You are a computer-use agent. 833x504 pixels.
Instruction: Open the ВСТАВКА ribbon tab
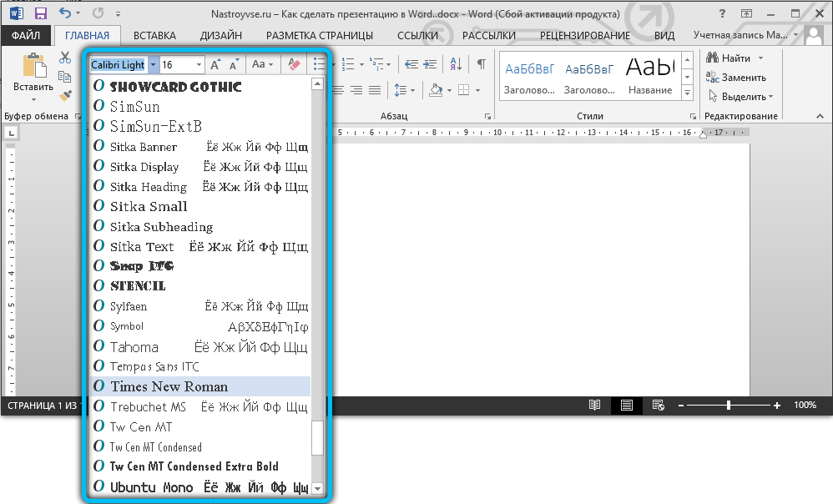click(154, 36)
